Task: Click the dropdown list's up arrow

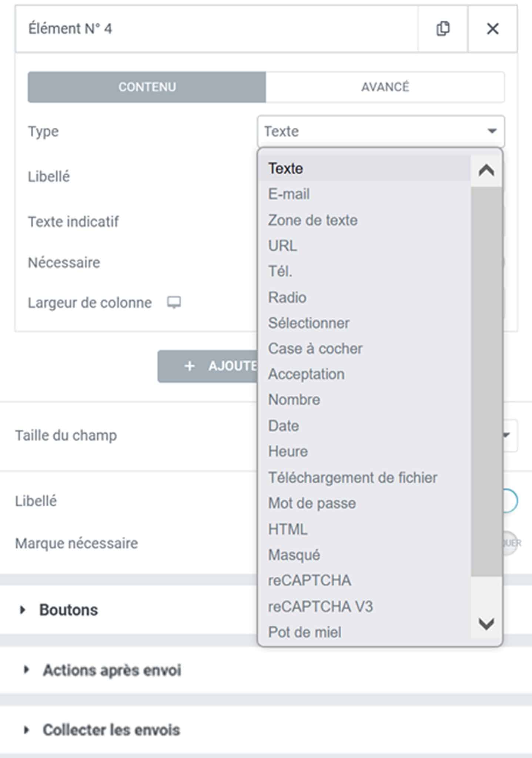Action: point(486,171)
